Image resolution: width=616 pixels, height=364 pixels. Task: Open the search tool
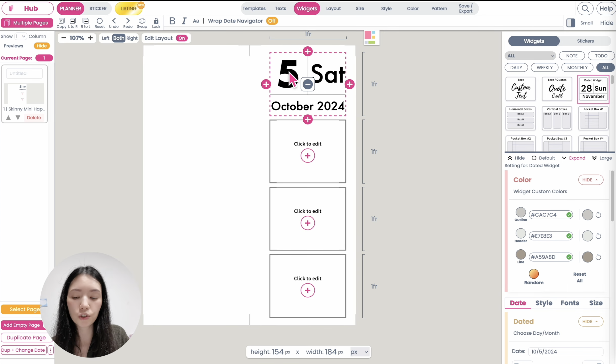586,9
